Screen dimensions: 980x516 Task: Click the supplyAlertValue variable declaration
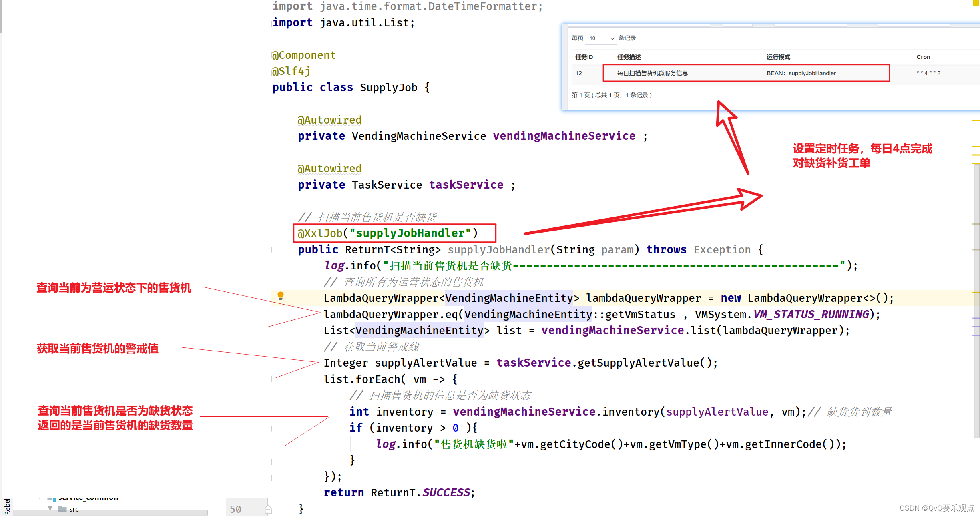click(x=426, y=363)
